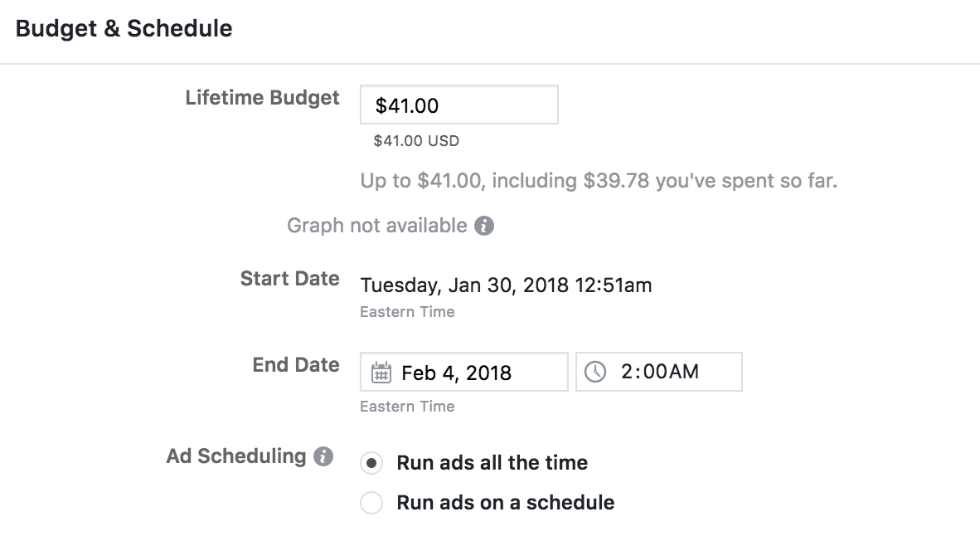Click the spent so far summary text

599,181
